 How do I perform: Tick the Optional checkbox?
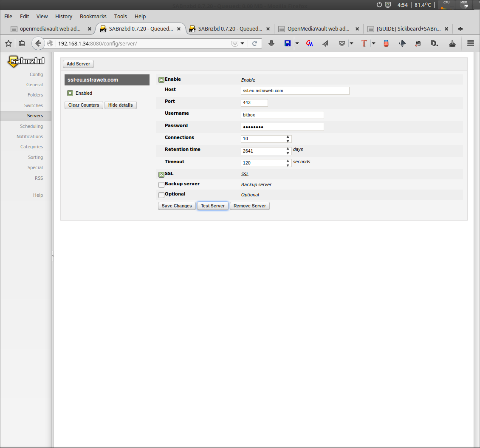tap(161, 195)
